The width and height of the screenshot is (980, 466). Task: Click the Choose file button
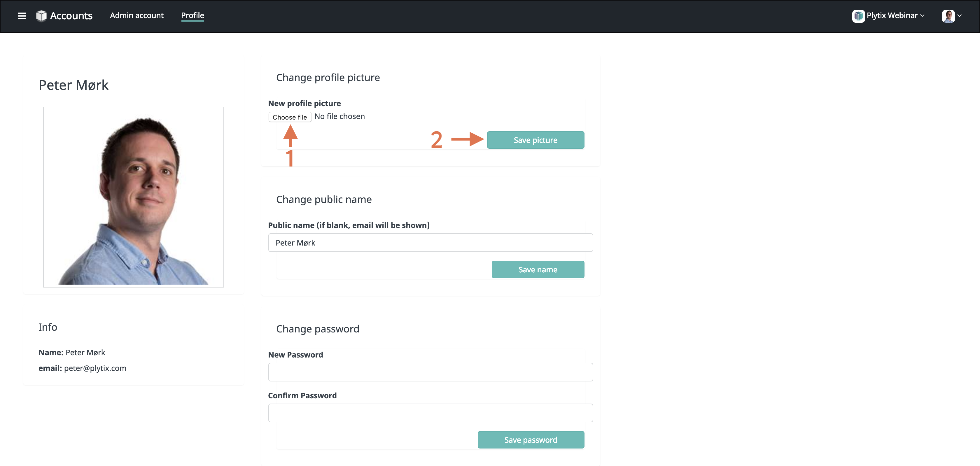290,117
